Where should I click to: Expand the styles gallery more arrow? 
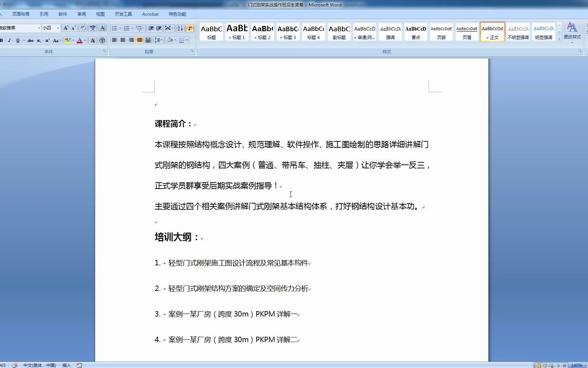[559, 39]
